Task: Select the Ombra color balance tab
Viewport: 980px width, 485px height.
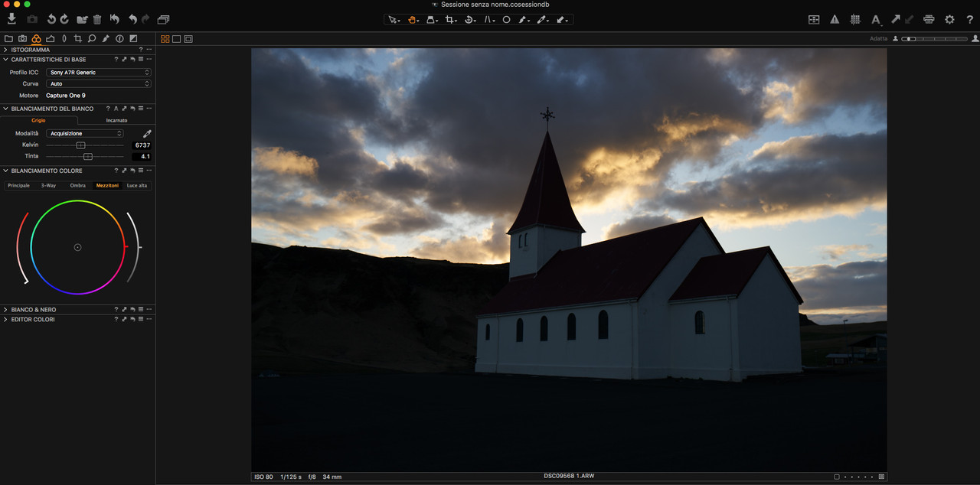Action: tap(77, 185)
